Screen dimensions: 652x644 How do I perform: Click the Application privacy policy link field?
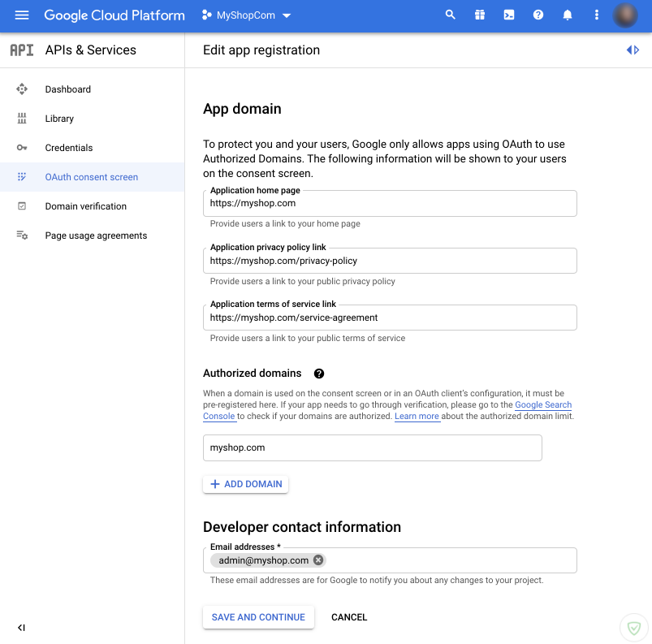[x=390, y=261]
